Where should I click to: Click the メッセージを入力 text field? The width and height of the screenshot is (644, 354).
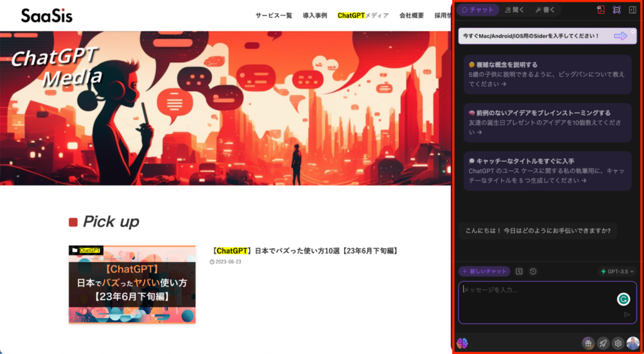coord(535,301)
